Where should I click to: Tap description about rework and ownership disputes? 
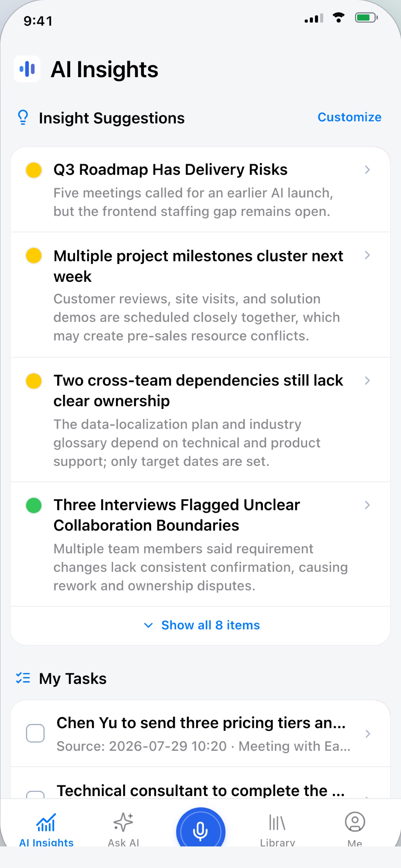click(201, 567)
